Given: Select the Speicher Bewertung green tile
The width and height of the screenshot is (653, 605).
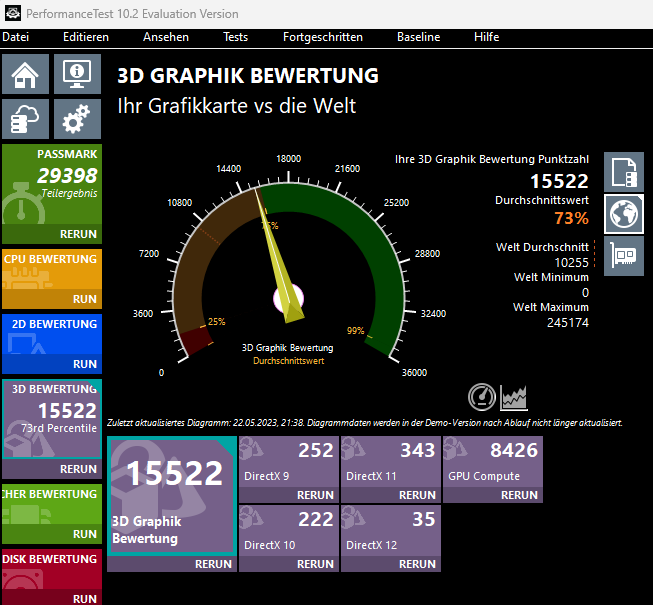Looking at the screenshot, I should pyautogui.click(x=52, y=504).
